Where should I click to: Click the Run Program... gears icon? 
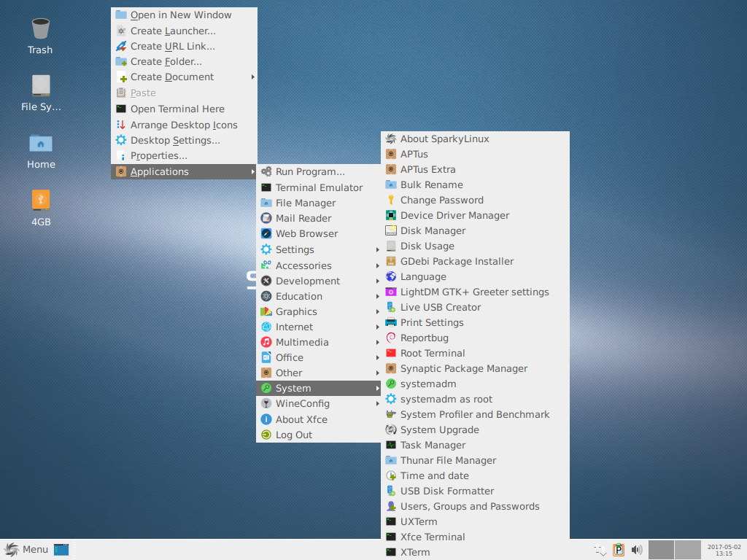(266, 171)
